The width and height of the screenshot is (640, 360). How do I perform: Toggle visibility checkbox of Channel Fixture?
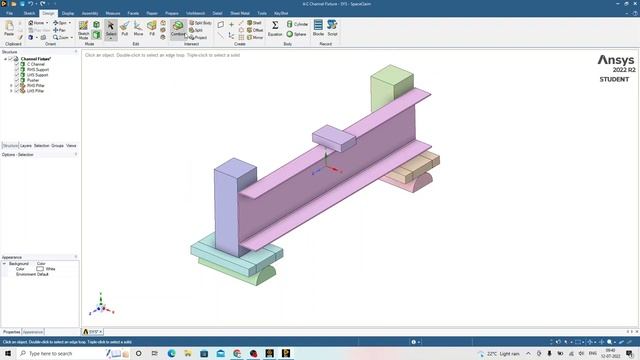pos(11,59)
